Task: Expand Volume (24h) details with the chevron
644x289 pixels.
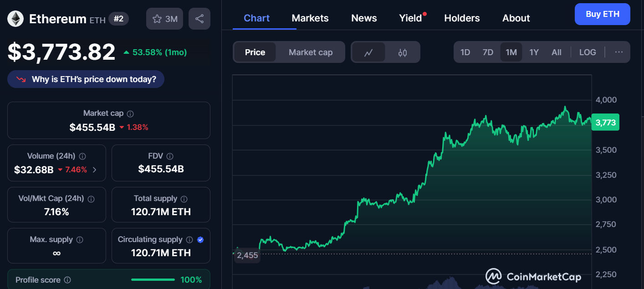Action: 95,169
